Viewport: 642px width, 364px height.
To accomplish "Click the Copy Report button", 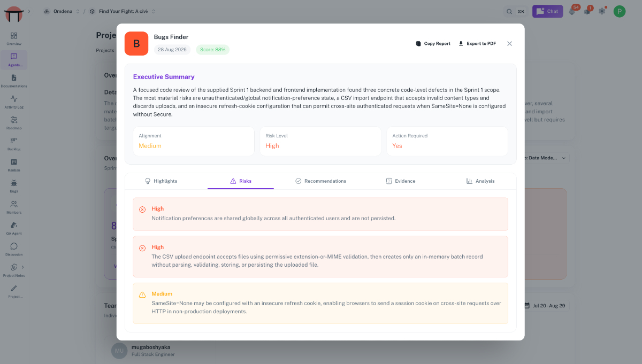I will click(433, 44).
